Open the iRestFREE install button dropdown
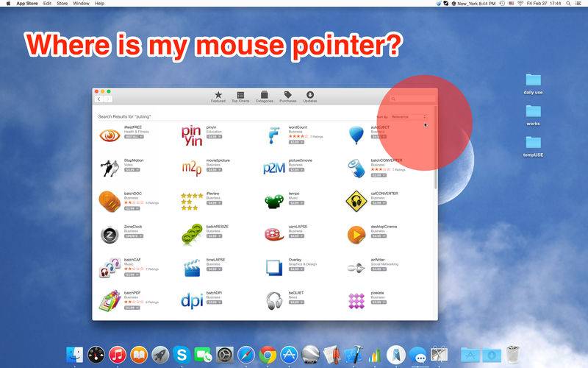This screenshot has width=588, height=368. (141, 137)
